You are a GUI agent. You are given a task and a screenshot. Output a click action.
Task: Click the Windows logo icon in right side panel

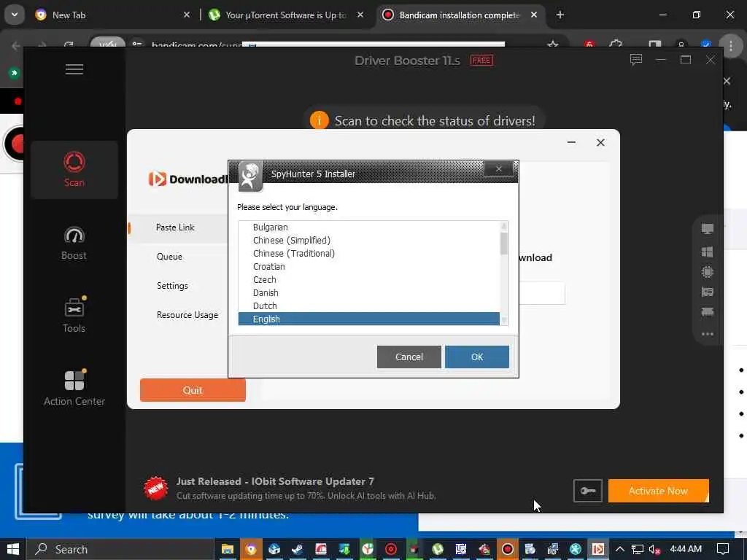(x=708, y=252)
